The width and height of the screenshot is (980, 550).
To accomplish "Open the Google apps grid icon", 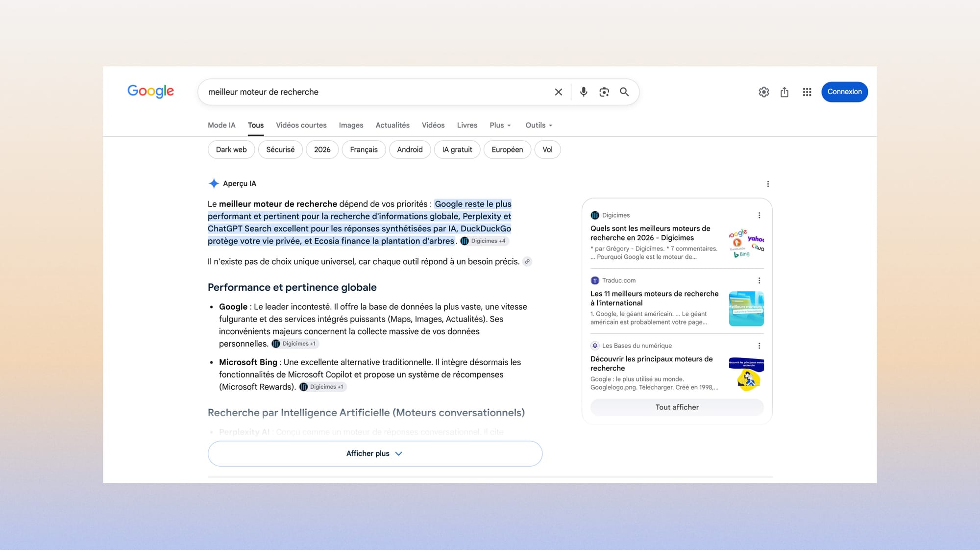I will pyautogui.click(x=807, y=92).
